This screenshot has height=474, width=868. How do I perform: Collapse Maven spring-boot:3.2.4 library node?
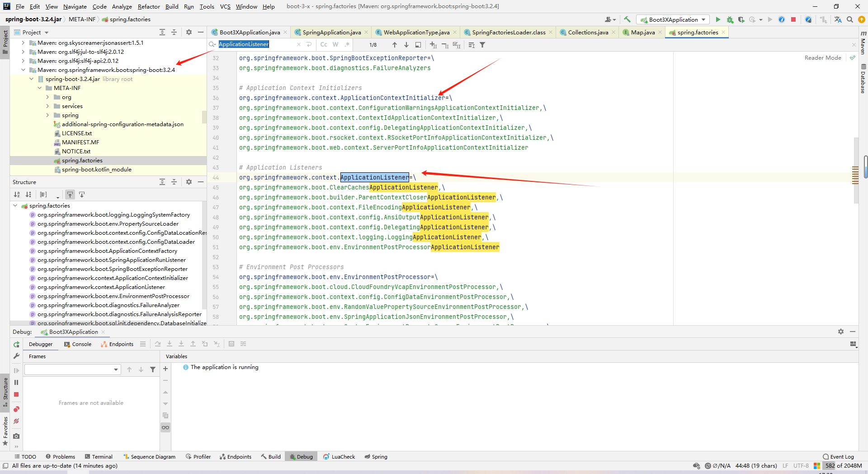point(23,70)
